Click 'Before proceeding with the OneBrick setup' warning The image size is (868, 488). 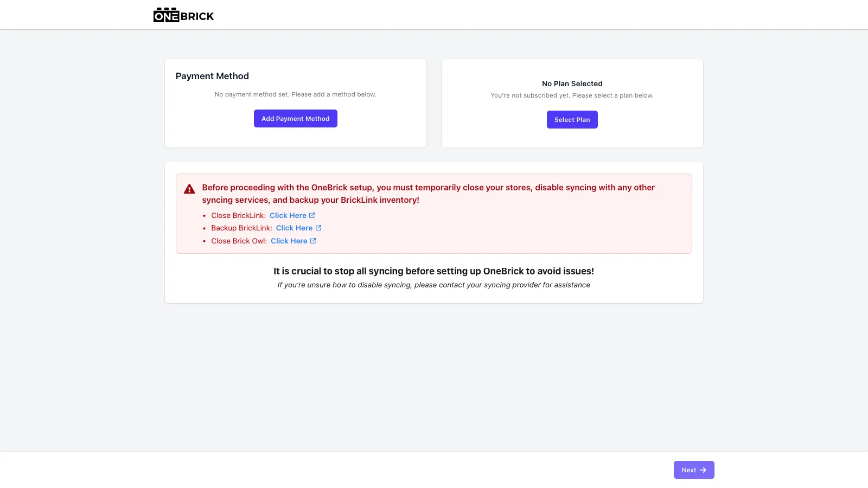pyautogui.click(x=429, y=194)
